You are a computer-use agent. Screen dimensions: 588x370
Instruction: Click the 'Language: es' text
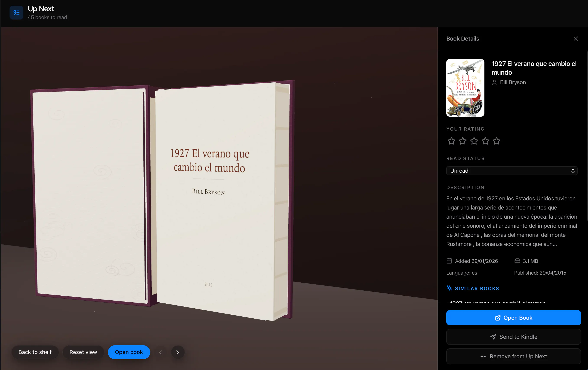[x=461, y=273]
